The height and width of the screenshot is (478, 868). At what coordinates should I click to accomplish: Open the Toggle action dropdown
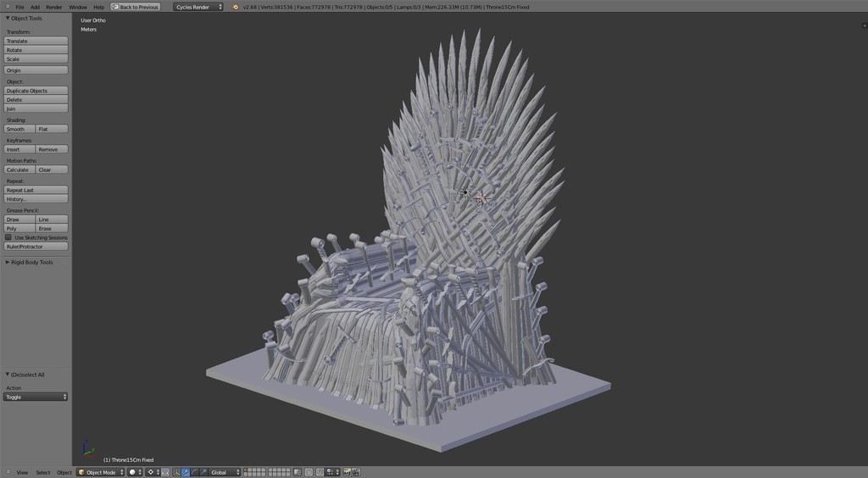click(36, 397)
